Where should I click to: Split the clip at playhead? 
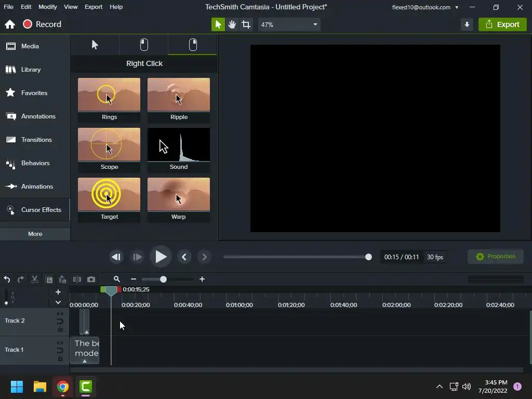pyautogui.click(x=77, y=279)
